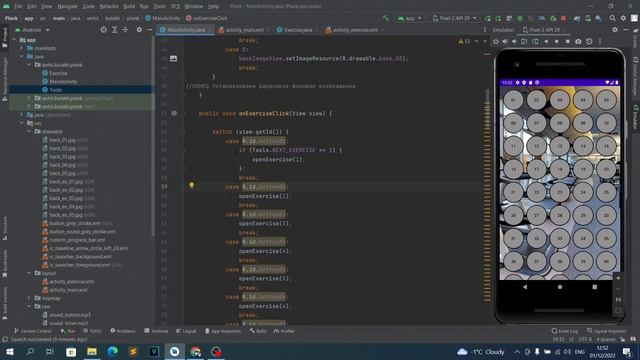Open the Terminal tool window
Screen dimensions: 640x360
[x=156, y=331]
